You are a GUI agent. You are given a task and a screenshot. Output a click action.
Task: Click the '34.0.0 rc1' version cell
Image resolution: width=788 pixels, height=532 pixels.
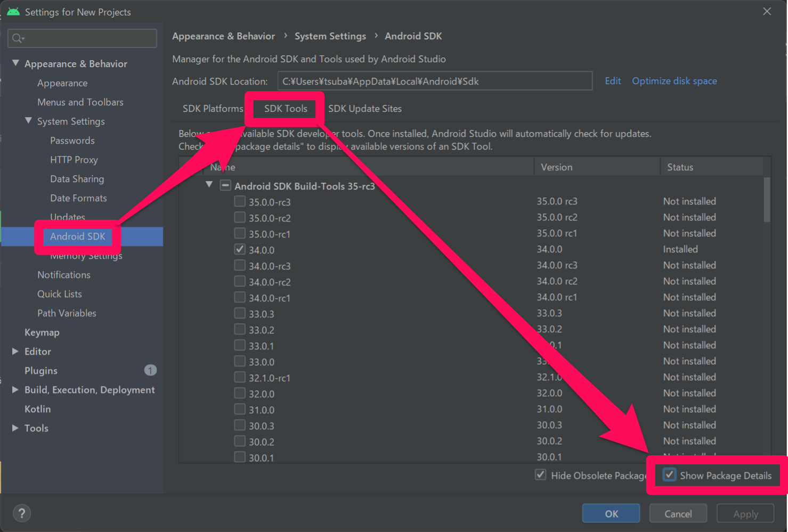557,297
